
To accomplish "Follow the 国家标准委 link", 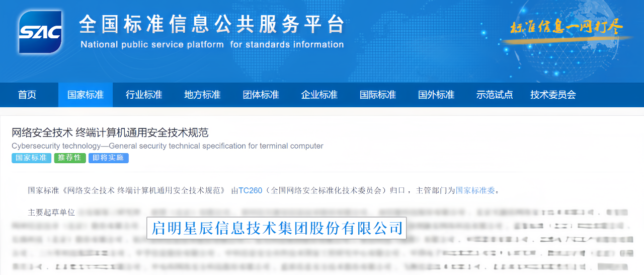I will coord(475,190).
